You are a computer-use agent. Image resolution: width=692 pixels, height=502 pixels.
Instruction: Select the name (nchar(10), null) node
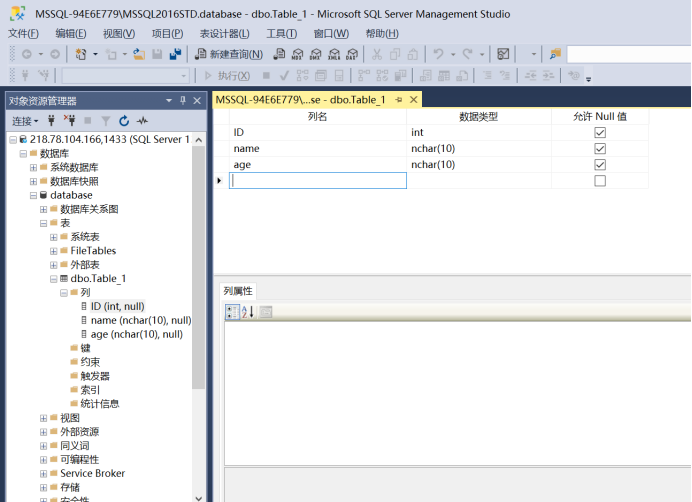(141, 321)
